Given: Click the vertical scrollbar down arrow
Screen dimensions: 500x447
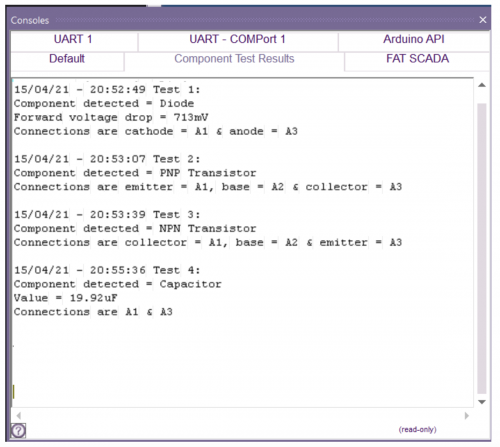Looking at the screenshot, I should pos(482,402).
